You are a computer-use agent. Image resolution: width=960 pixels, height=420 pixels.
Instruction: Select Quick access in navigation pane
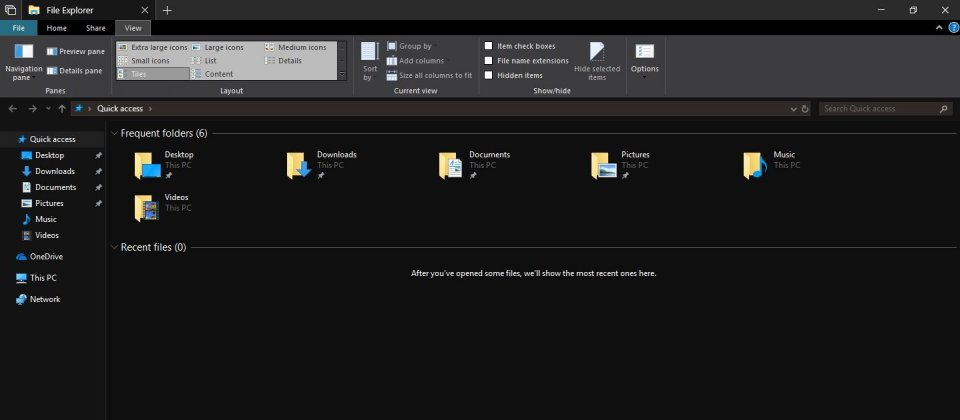[53, 139]
